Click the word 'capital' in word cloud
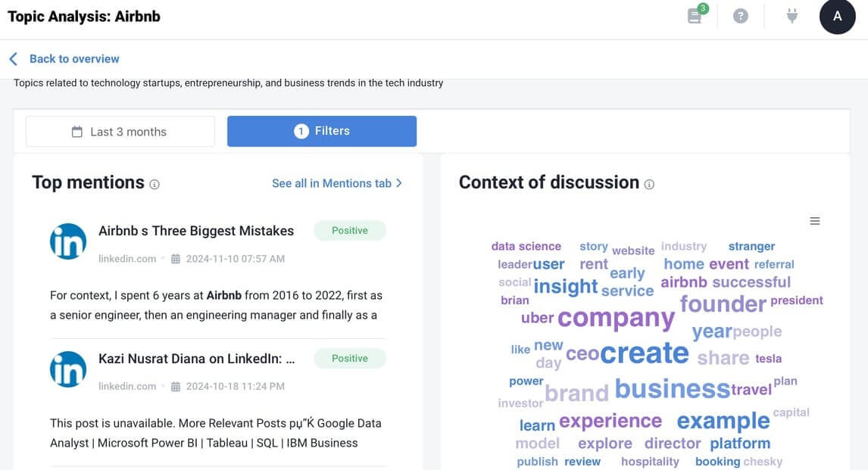 point(791,412)
